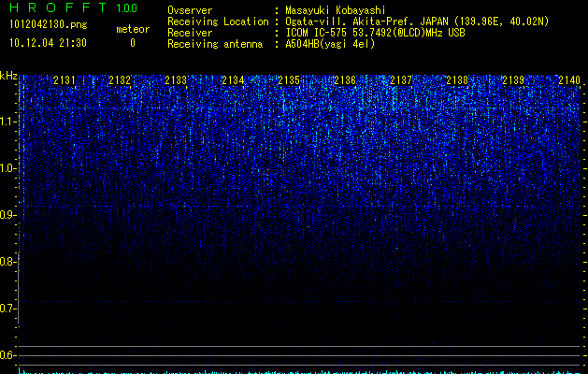Click the 0.9 kHz axis label
Screen dimensions: 588x374
pos(7,215)
